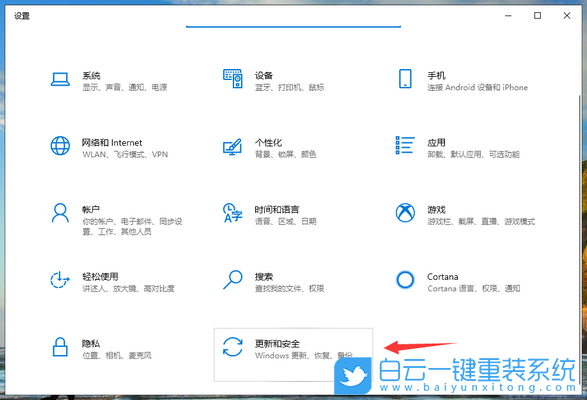587x400 pixels.
Task: Open the 应用 category title
Action: 437,142
